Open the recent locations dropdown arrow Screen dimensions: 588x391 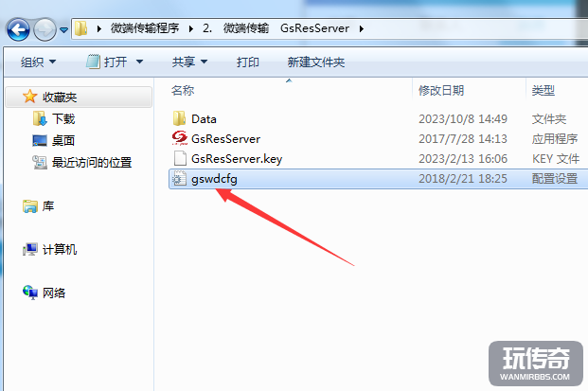(x=64, y=30)
